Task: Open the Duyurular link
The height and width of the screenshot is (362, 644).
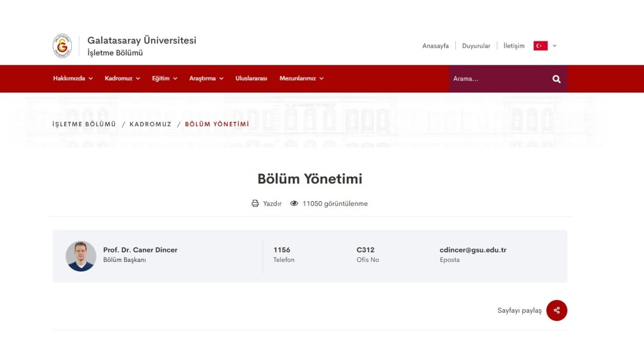Action: (476, 46)
